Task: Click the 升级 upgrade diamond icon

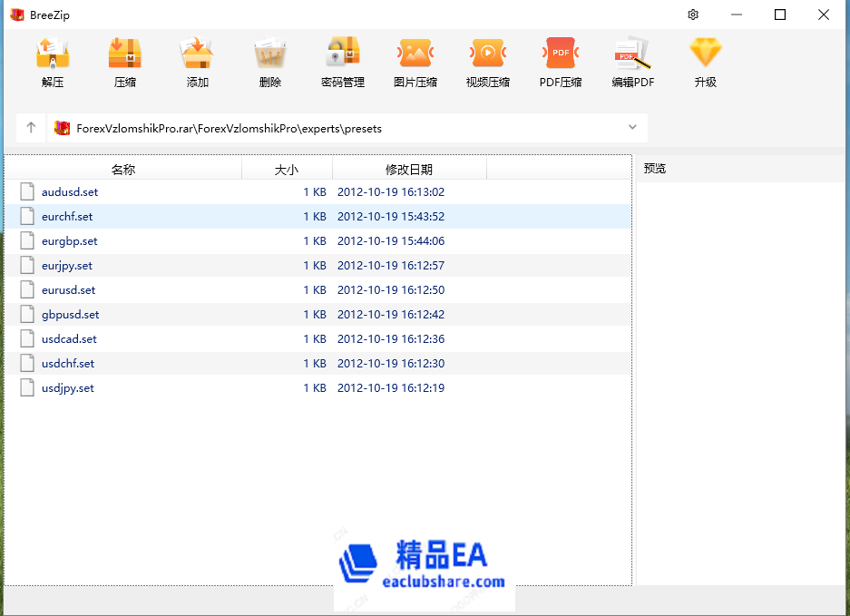Action: click(x=705, y=62)
